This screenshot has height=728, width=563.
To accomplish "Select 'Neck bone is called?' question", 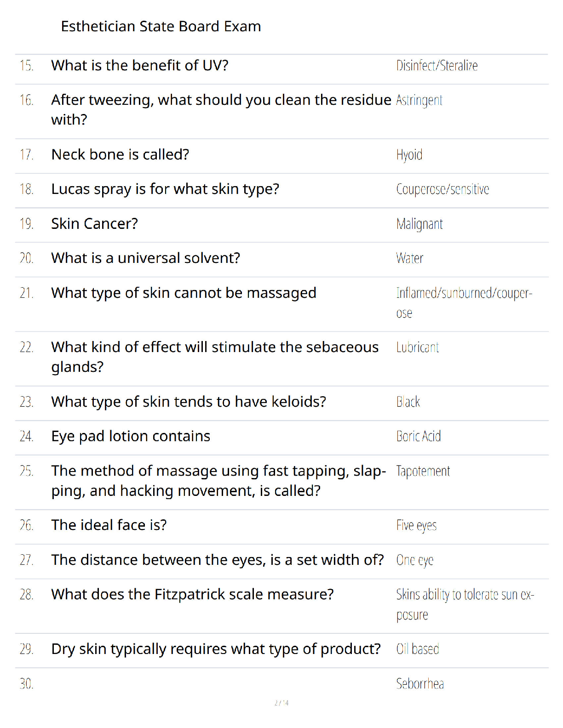I will pyautogui.click(x=120, y=154).
